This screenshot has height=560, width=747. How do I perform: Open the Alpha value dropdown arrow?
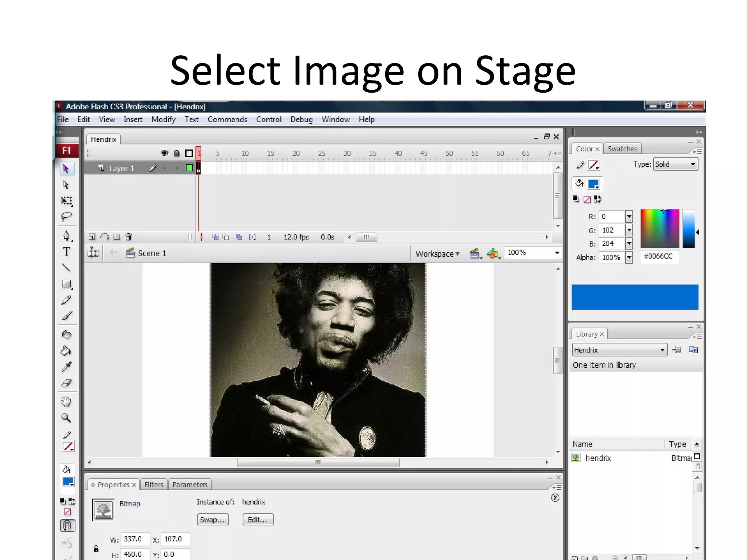[x=629, y=257]
